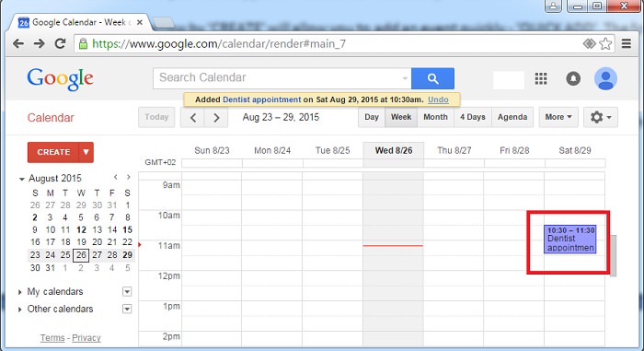The height and width of the screenshot is (351, 644).
Task: Click the CREATE button
Action: click(53, 152)
